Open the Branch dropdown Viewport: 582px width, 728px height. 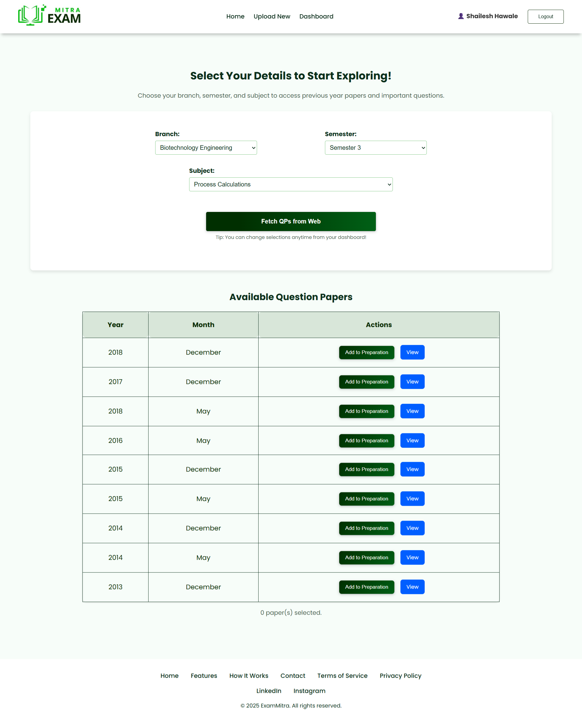[206, 148]
